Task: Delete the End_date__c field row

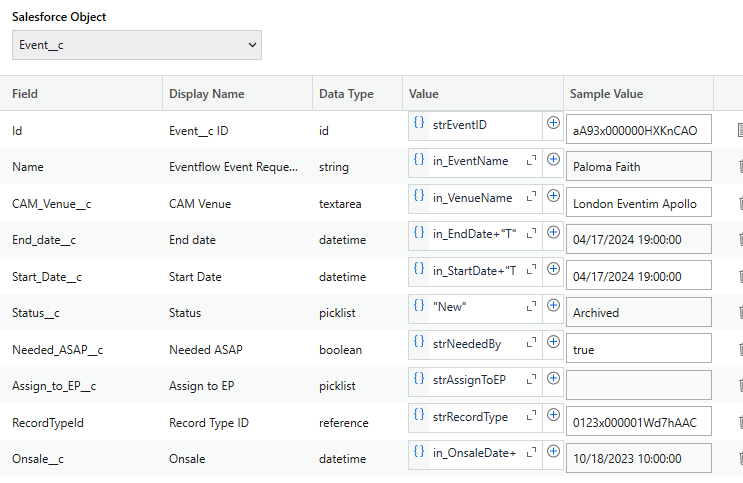Action: pyautogui.click(x=740, y=239)
